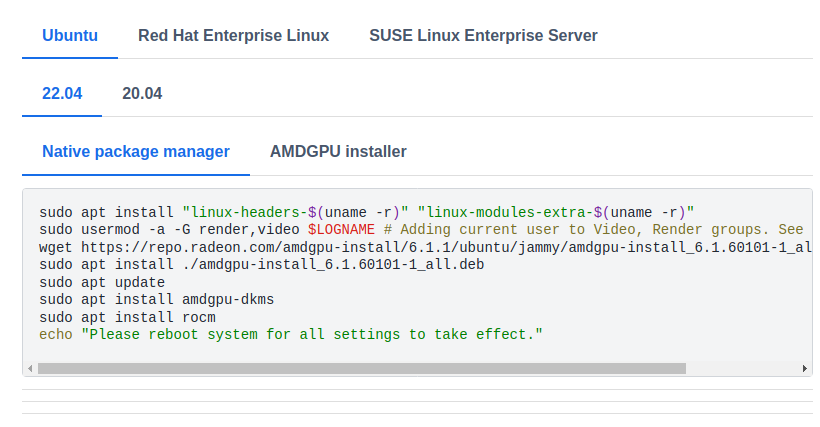Click the $LOGNAME variable in code
Viewport: 820px width, 427px height.
pyautogui.click(x=341, y=229)
